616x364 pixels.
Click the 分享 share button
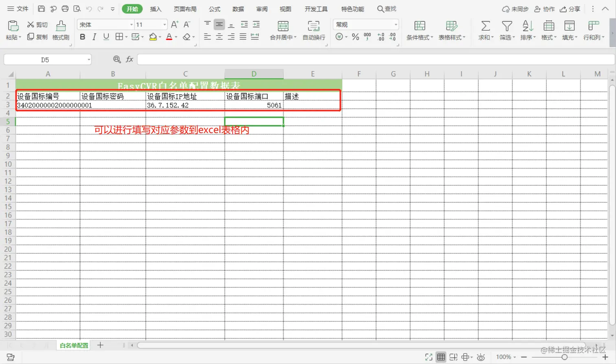[x=570, y=9]
